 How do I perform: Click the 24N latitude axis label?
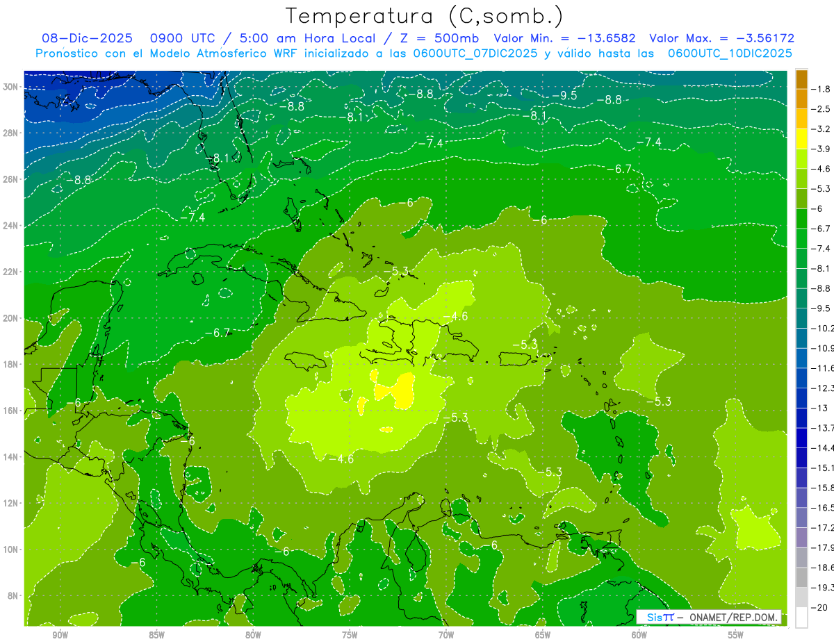point(12,226)
